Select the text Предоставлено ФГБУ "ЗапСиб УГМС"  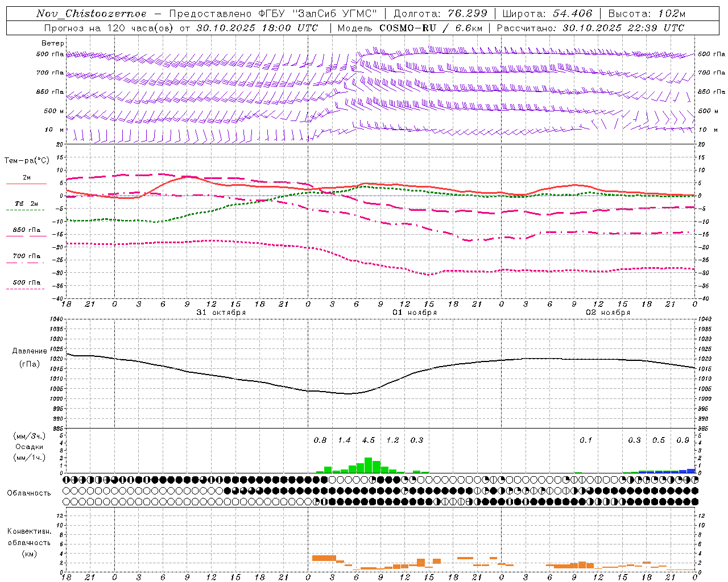pyautogui.click(x=274, y=14)
